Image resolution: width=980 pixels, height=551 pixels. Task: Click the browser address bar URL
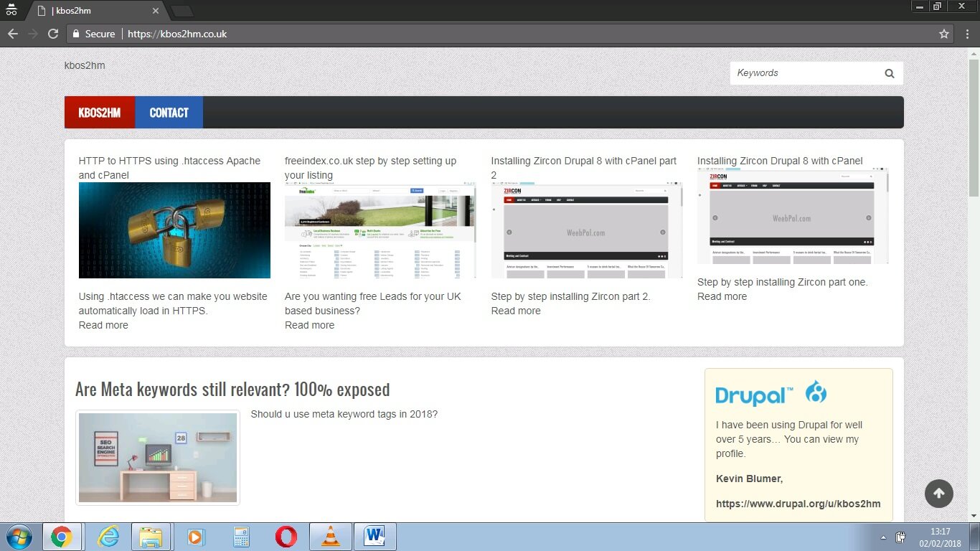tap(359, 34)
